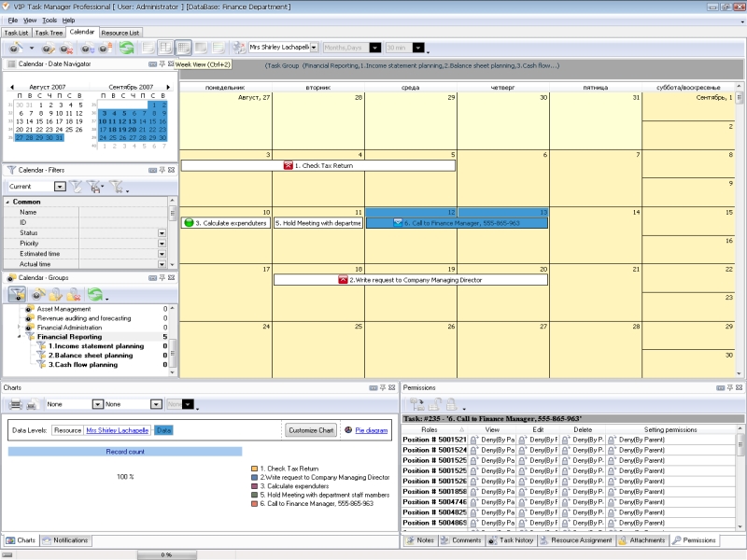Select the Data data level button
The height and width of the screenshot is (560, 747).
pyautogui.click(x=163, y=430)
